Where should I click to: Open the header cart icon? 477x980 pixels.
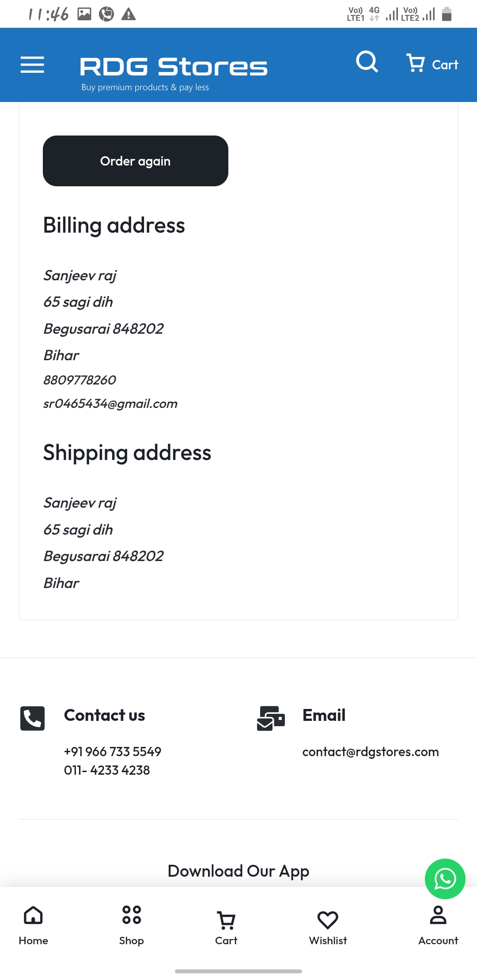432,64
